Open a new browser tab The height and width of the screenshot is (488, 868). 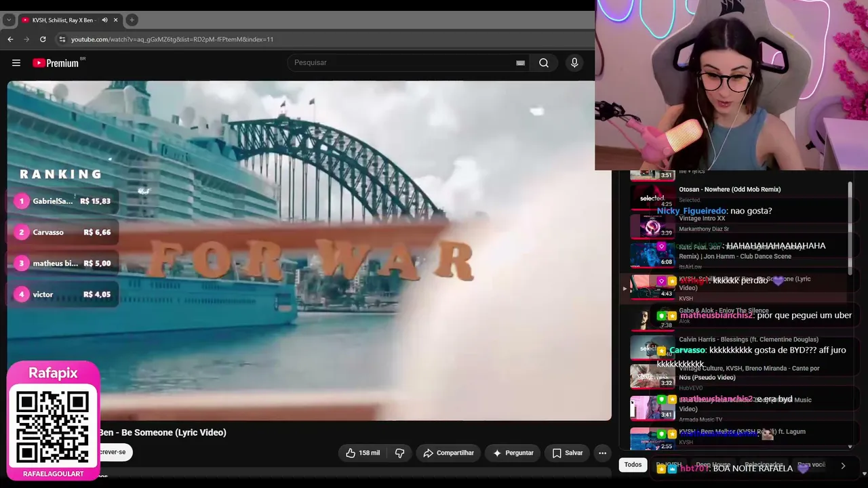pyautogui.click(x=132, y=20)
